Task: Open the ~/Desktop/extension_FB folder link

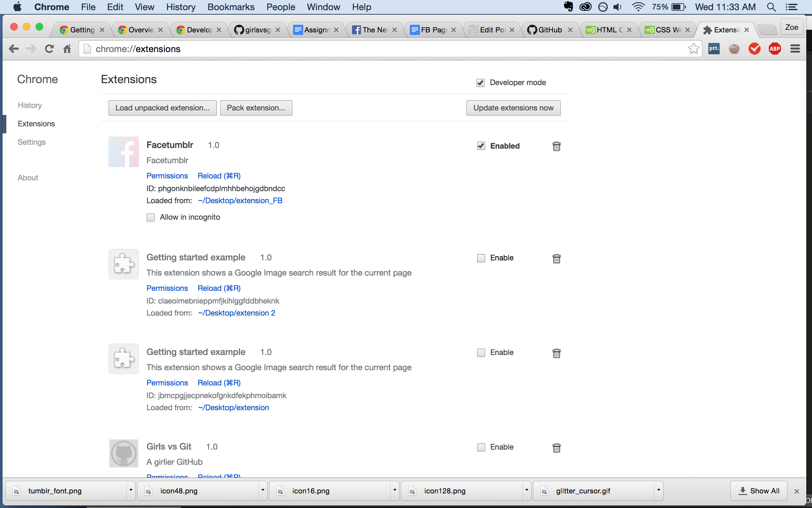Action: 240,201
